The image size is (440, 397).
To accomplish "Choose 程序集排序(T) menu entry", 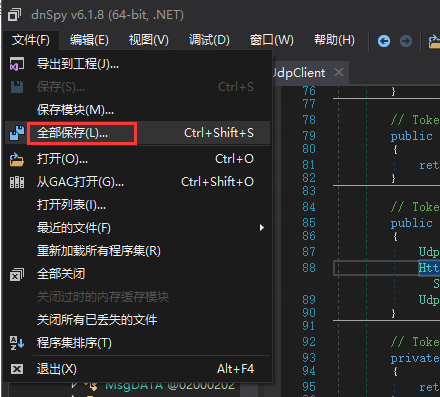I will click(x=137, y=343).
